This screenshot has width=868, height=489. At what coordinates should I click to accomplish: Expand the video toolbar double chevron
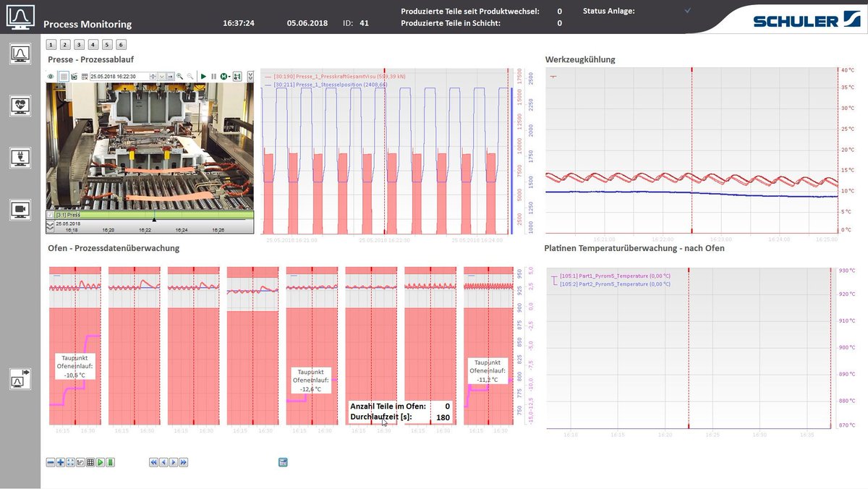[x=250, y=76]
